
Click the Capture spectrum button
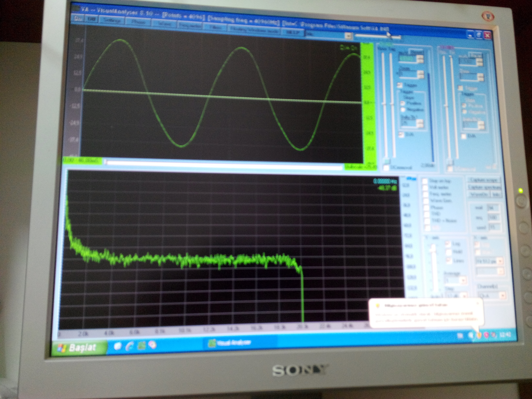point(485,187)
